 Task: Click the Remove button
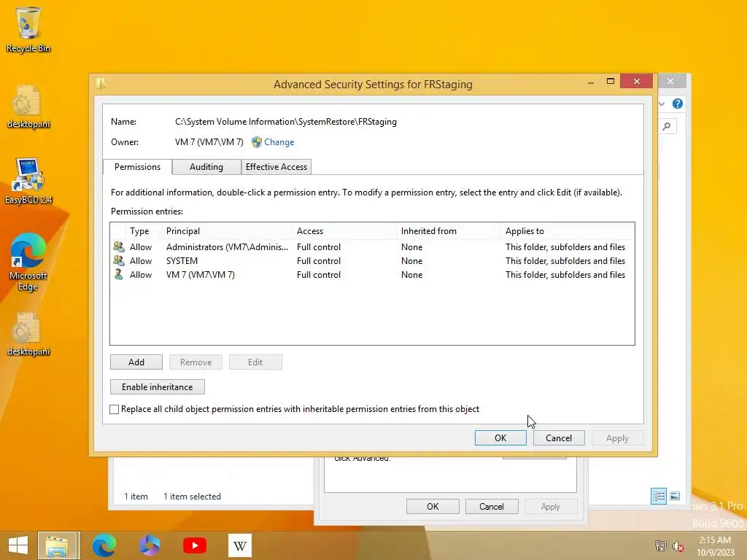coord(196,362)
